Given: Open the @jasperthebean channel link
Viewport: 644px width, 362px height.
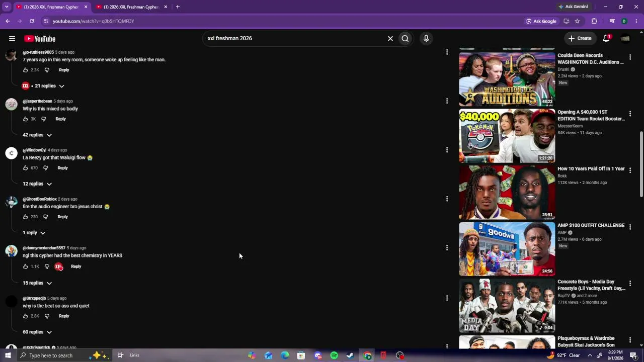Looking at the screenshot, I should 37,101.
